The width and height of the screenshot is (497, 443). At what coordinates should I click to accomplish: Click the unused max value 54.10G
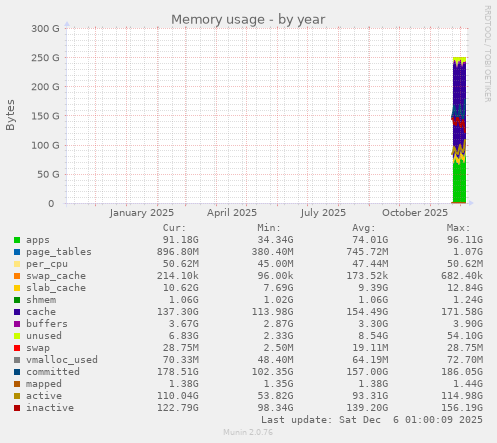[x=465, y=336]
